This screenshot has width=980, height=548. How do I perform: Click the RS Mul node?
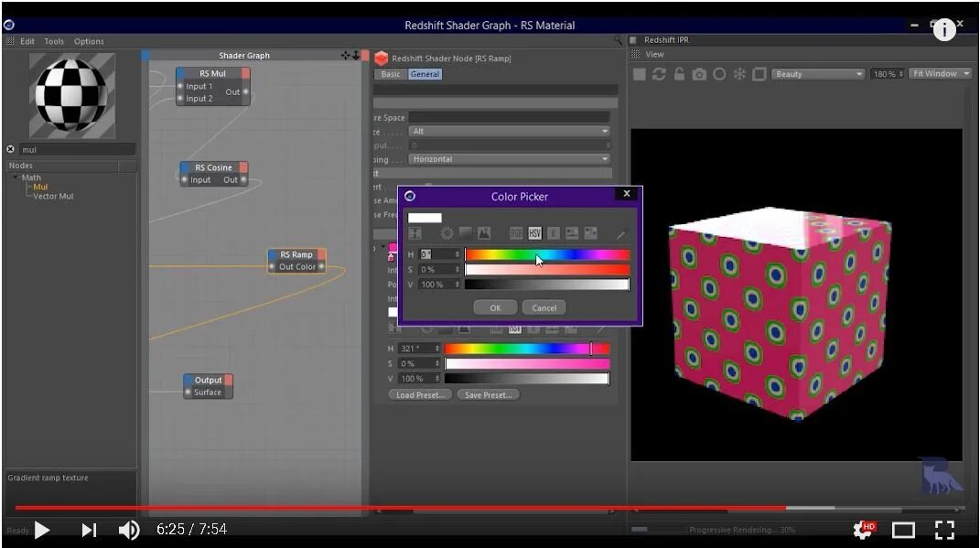click(213, 86)
